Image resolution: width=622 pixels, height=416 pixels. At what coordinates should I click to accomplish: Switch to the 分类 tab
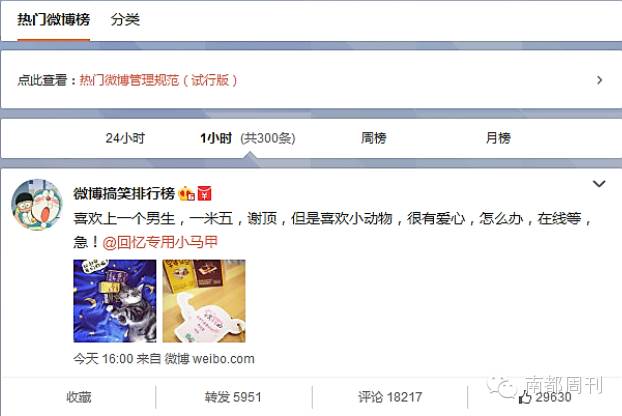click(125, 19)
